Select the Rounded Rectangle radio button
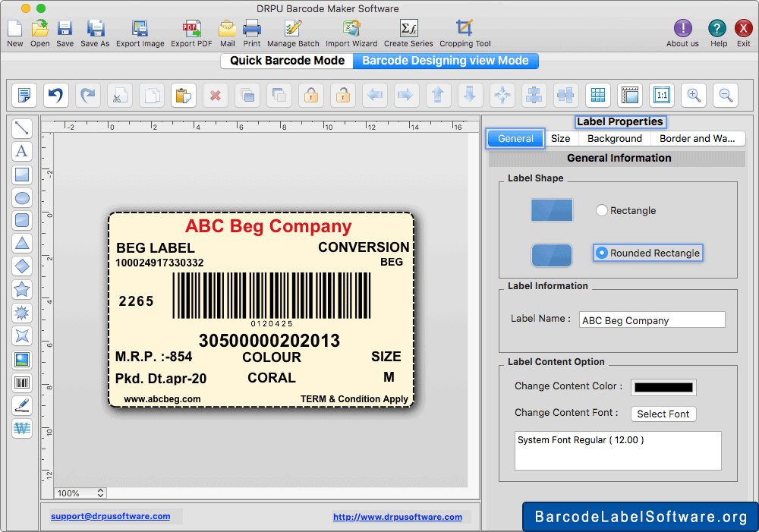This screenshot has width=759, height=532. coord(602,253)
